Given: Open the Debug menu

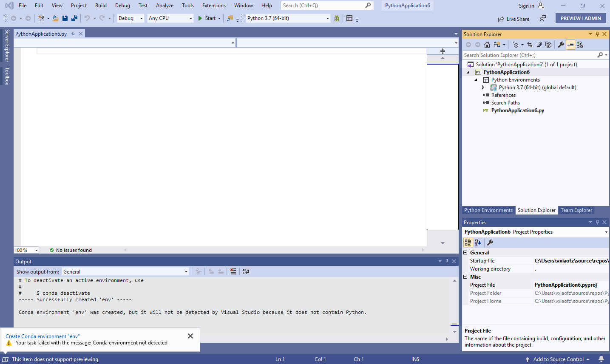Looking at the screenshot, I should pyautogui.click(x=122, y=6).
